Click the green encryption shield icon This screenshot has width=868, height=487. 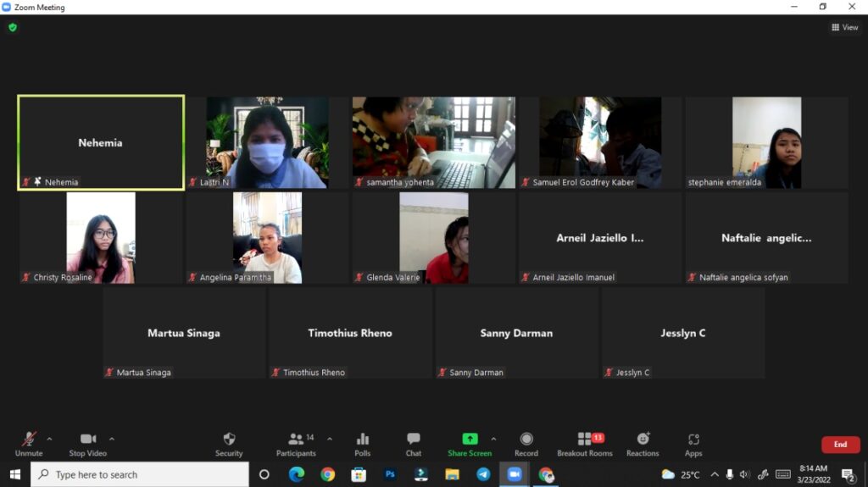point(13,27)
